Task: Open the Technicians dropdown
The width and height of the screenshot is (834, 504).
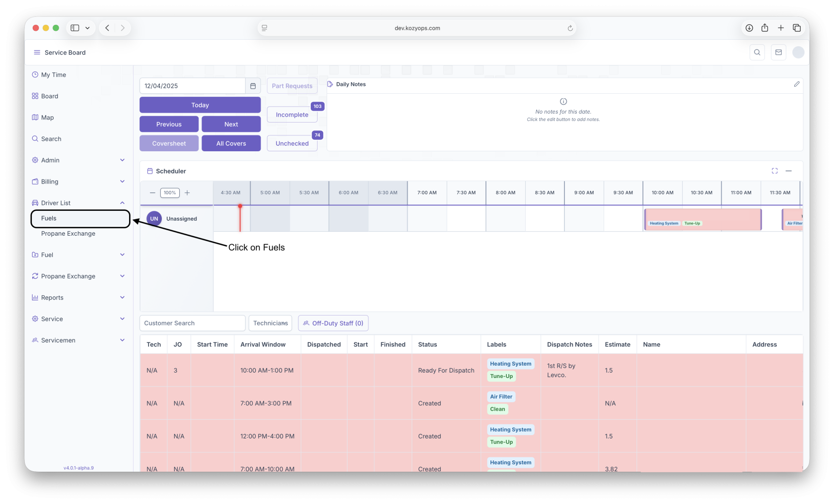Action: [x=270, y=323]
